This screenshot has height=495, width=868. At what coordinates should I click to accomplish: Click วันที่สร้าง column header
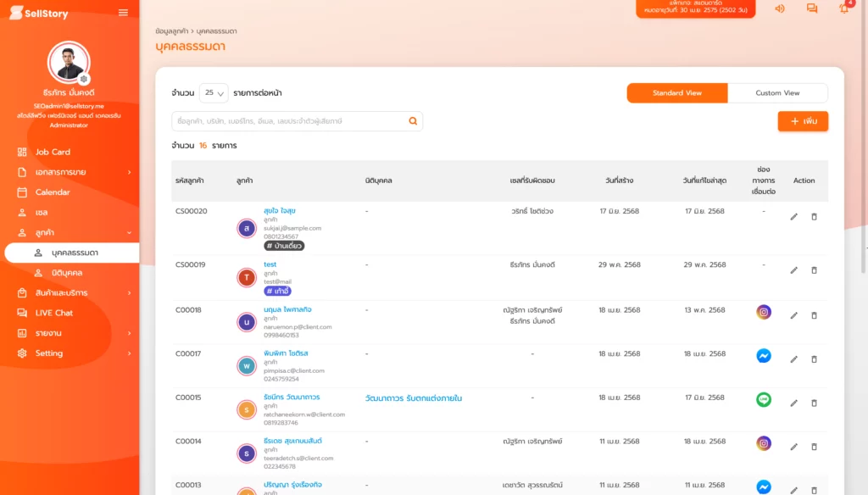[x=619, y=181]
